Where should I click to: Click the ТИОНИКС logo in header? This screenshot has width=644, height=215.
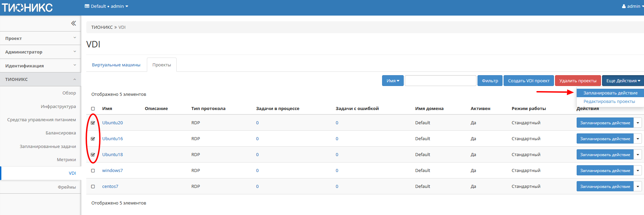(x=27, y=7)
